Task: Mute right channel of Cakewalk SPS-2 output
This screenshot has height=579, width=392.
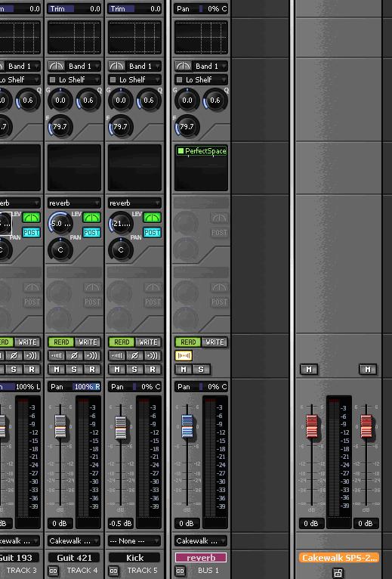Action: pyautogui.click(x=368, y=370)
